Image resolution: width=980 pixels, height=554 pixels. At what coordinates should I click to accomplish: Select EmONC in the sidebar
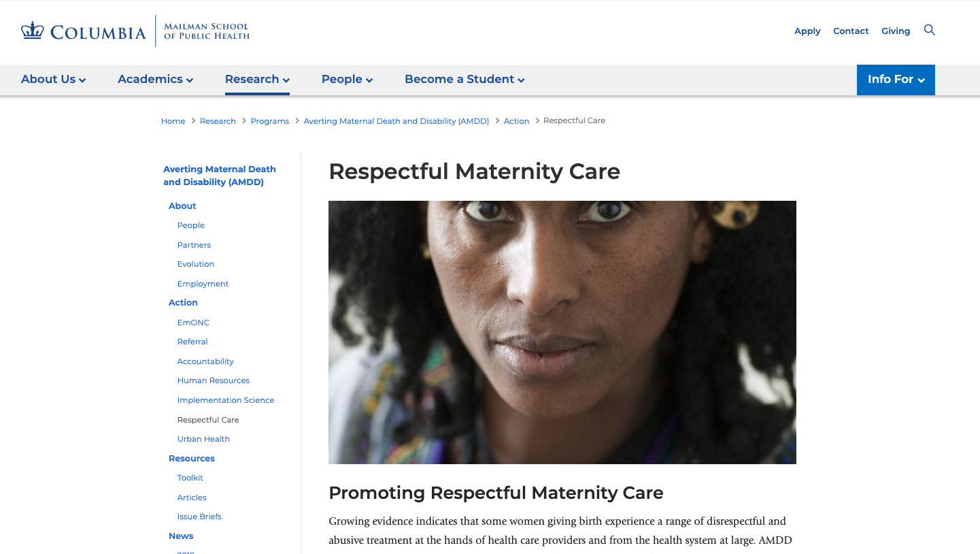193,322
